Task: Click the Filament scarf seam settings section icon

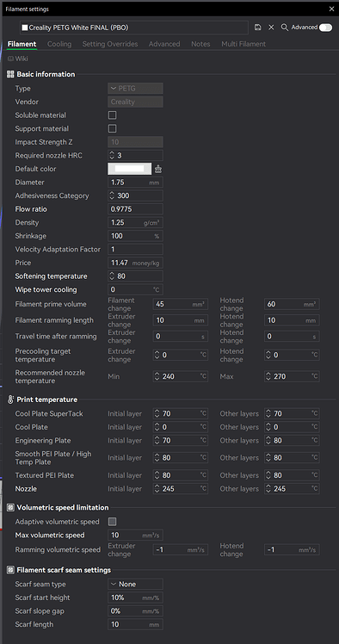Action: tap(10, 570)
